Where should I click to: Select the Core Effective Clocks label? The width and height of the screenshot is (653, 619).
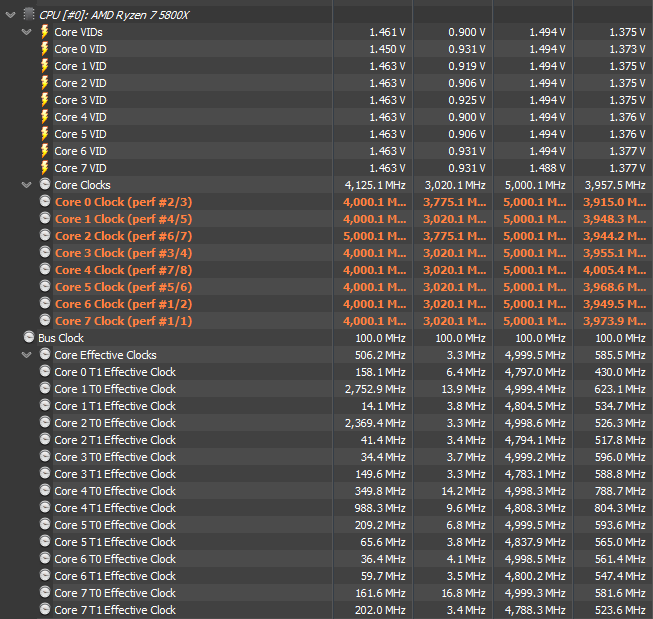click(x=105, y=355)
